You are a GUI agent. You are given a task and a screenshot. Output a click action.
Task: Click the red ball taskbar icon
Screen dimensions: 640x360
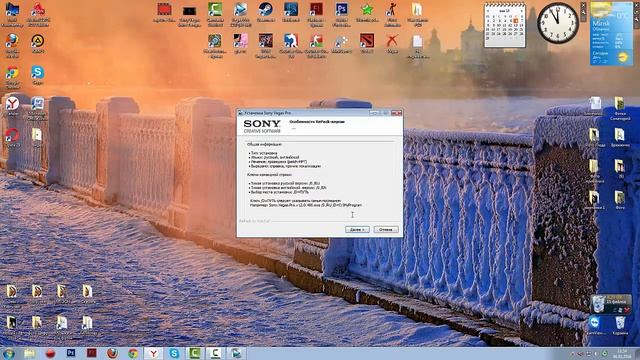(50, 353)
